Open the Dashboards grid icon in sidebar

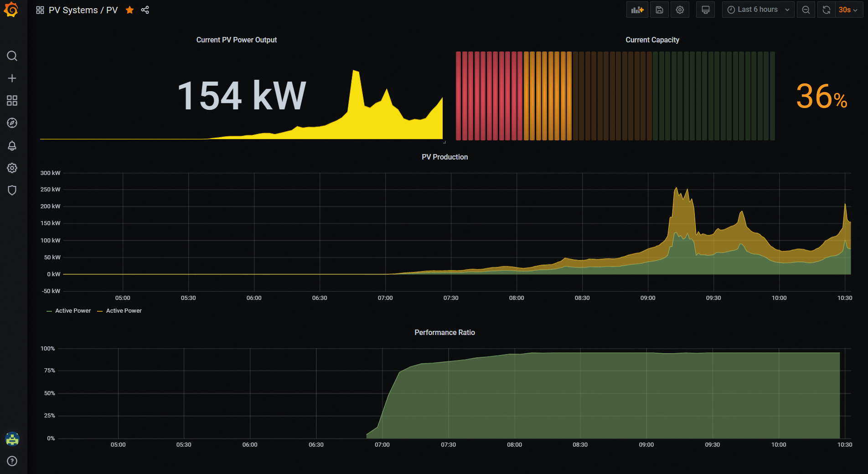tap(12, 101)
